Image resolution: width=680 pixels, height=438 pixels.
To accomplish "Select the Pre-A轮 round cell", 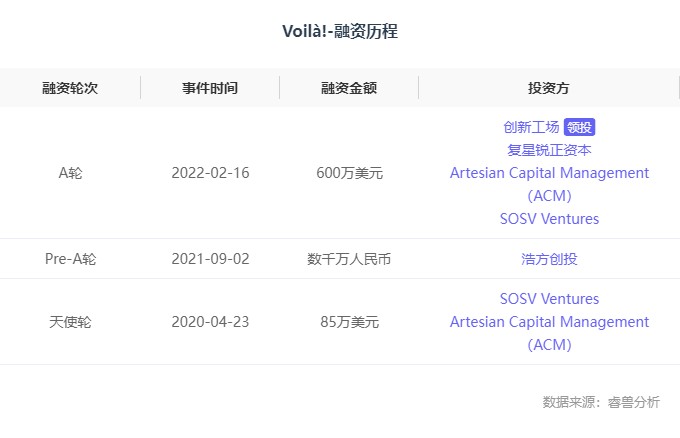I will click(x=70, y=259).
